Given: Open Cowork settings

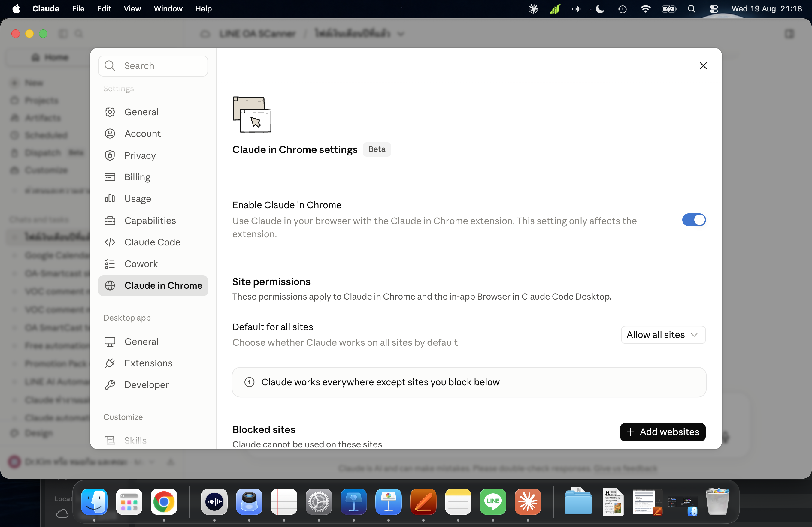Looking at the screenshot, I should click(153, 264).
